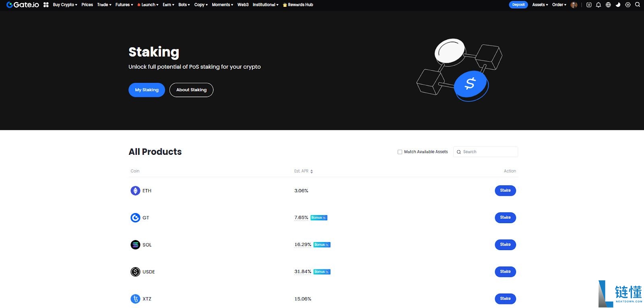Expand Institutional menu
Viewport: 644px width, 308px height.
click(266, 5)
